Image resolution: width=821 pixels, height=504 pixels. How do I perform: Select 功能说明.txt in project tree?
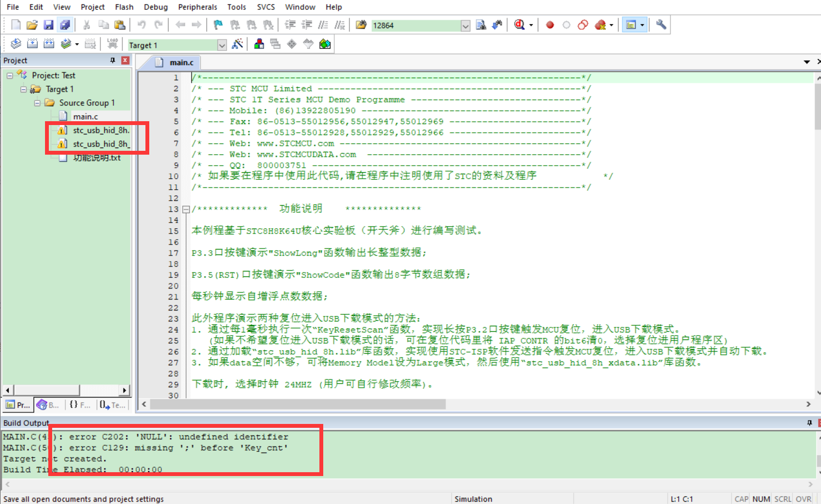point(97,157)
